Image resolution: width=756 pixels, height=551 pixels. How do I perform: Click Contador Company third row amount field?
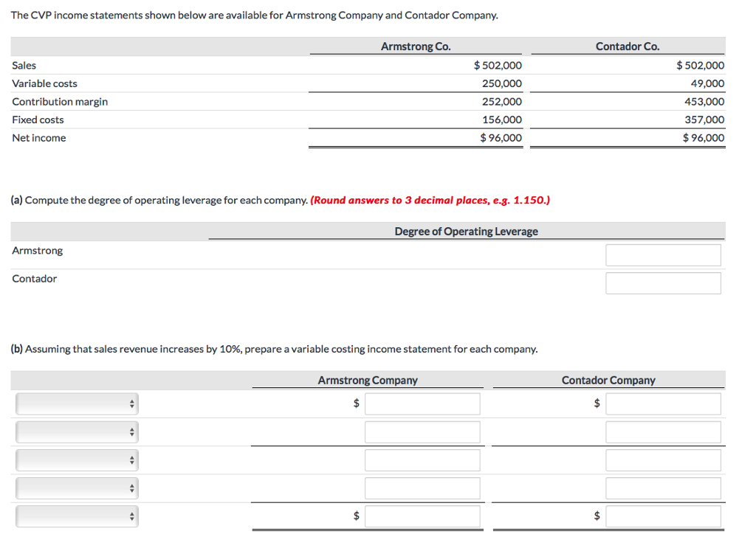(x=664, y=460)
